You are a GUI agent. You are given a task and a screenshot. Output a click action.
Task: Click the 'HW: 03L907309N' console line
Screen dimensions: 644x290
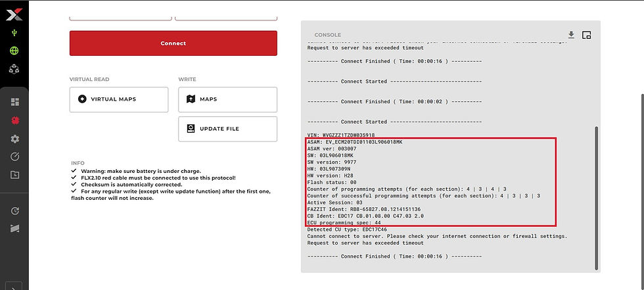(x=329, y=169)
